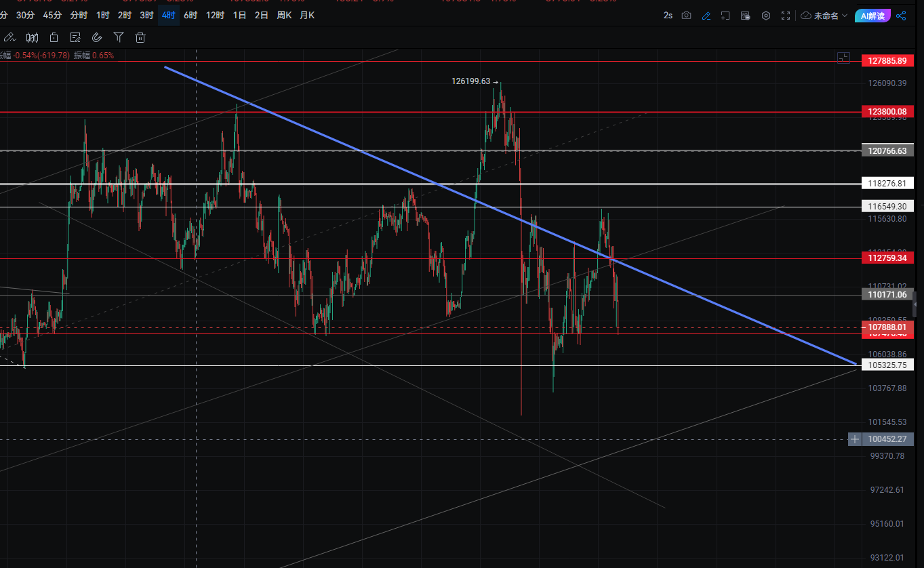Click the AI解读 button
This screenshot has width=924, height=568.
click(872, 16)
